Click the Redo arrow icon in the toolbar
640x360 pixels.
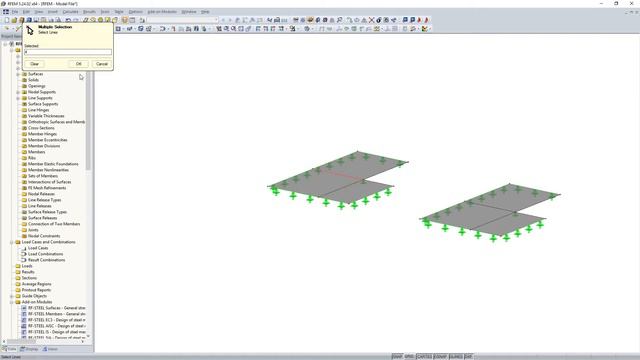(76, 20)
